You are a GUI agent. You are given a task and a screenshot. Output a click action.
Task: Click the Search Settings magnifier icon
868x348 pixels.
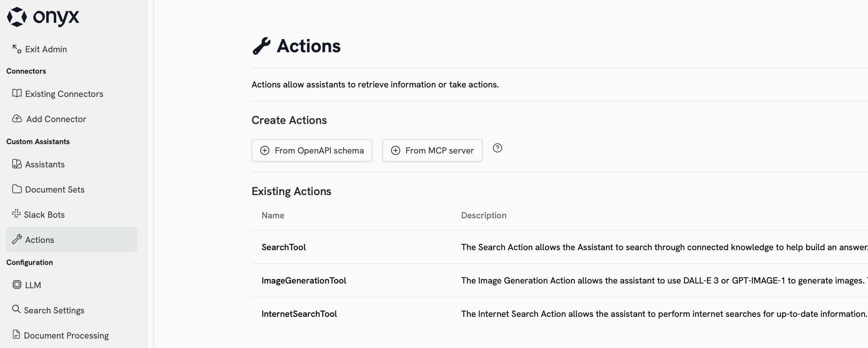click(x=16, y=310)
